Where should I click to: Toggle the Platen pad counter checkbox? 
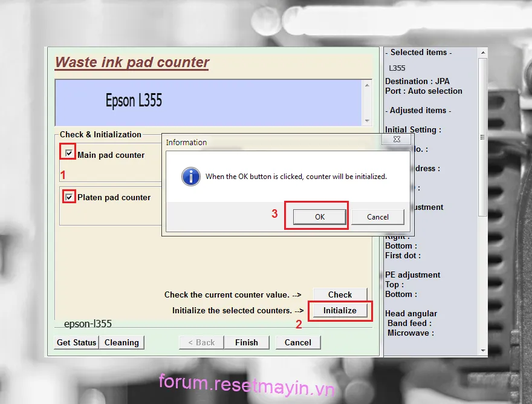click(x=69, y=197)
